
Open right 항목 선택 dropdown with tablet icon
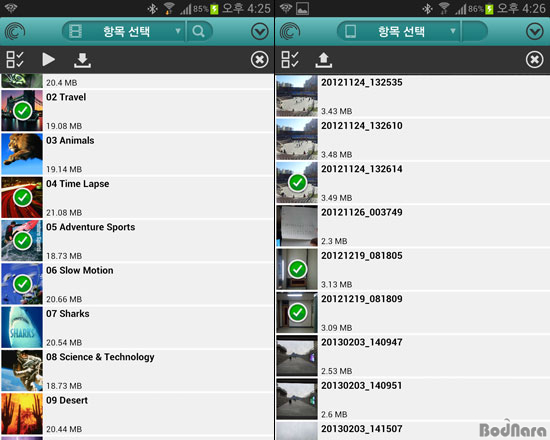399,32
